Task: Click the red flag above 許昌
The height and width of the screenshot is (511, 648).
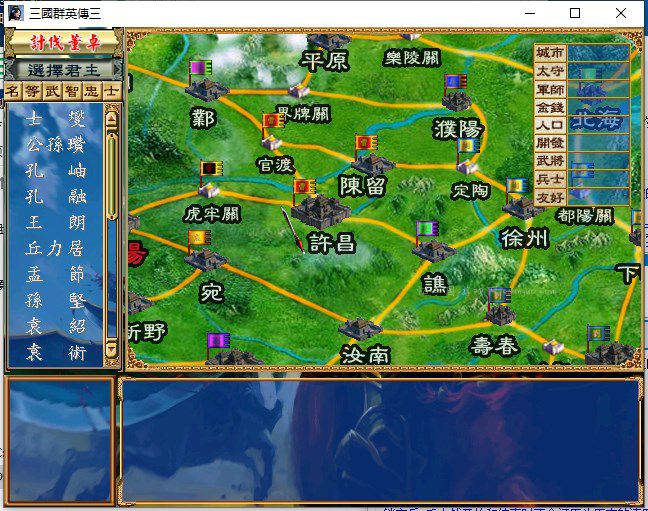Action: (x=305, y=187)
